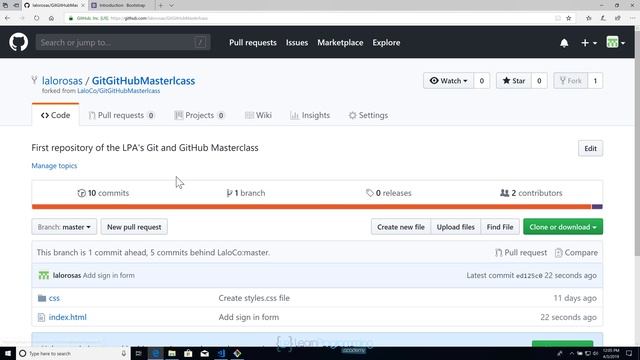Viewport: 640px width, 360px height.
Task: Open the repository Settings tab
Action: [x=368, y=115]
